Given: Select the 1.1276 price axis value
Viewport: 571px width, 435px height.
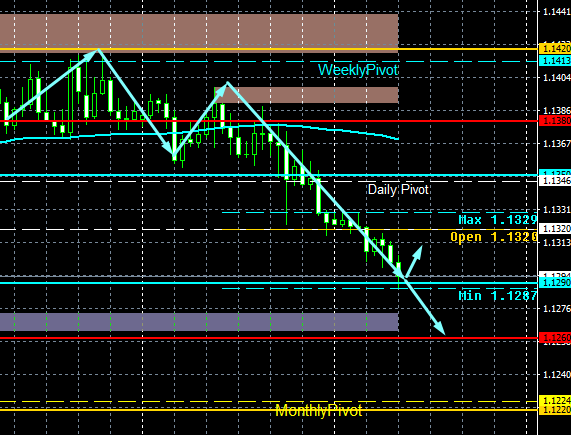Looking at the screenshot, I should (557, 309).
